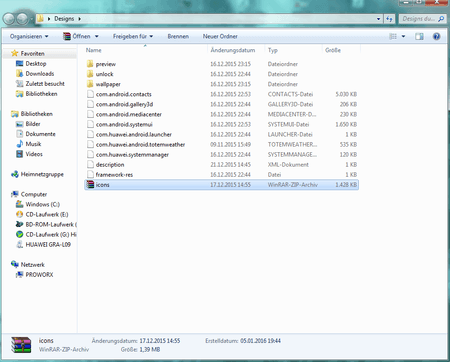Screen dimensions: 450x362
Task: Toggle the preview pane icon
Action: pos(419,36)
